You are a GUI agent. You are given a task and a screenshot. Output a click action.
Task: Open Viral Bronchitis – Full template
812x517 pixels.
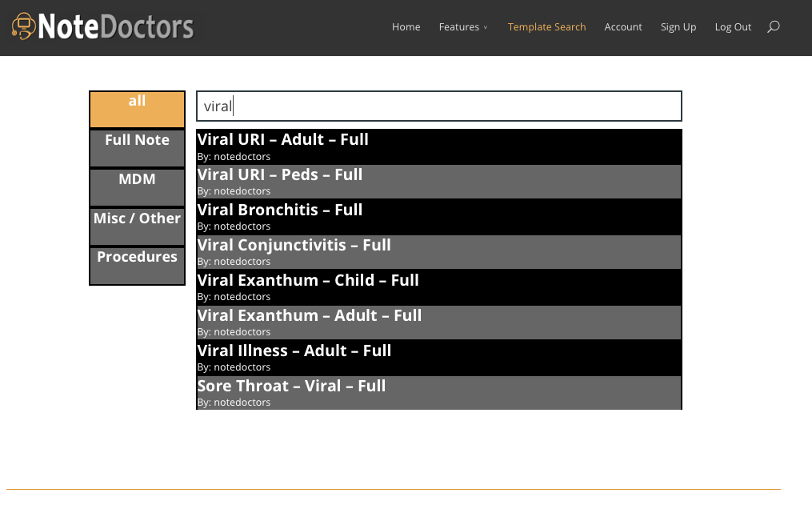click(438, 217)
